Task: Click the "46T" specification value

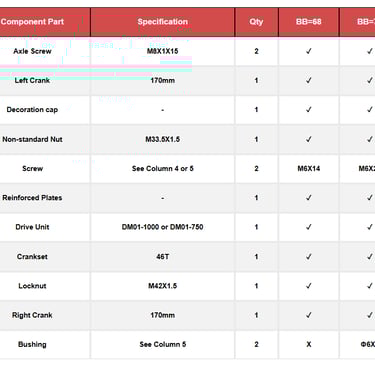Action: pyautogui.click(x=163, y=256)
